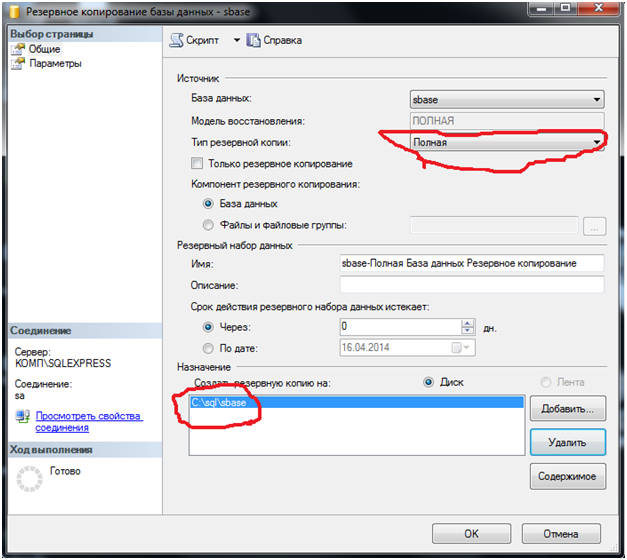
Task: Open Просмотреть свойства соединения link
Action: coord(88,421)
